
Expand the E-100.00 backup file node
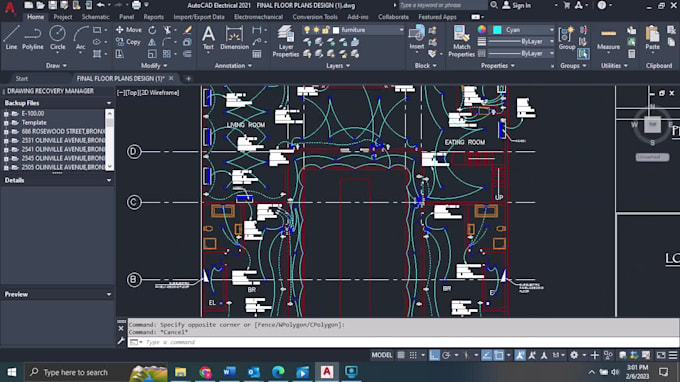pyautogui.click(x=6, y=114)
